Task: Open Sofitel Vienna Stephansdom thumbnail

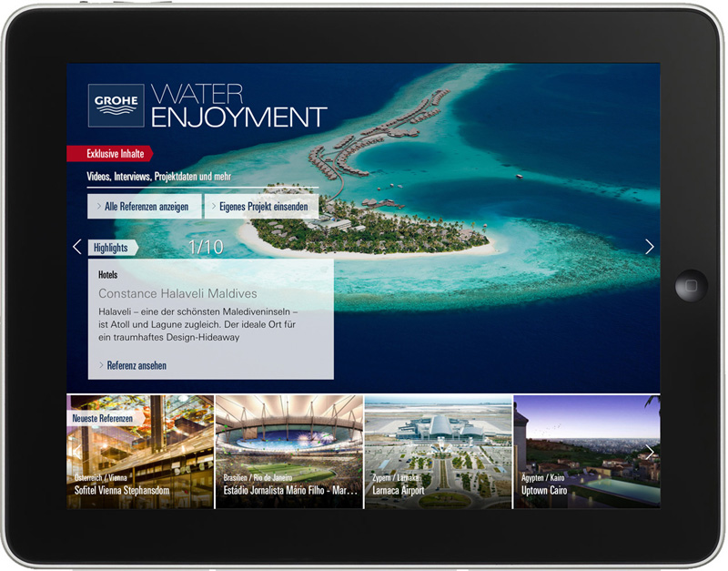Action: (140, 452)
